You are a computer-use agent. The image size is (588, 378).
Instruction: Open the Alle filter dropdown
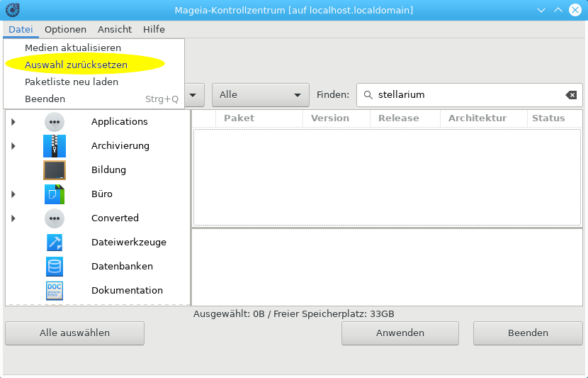260,95
